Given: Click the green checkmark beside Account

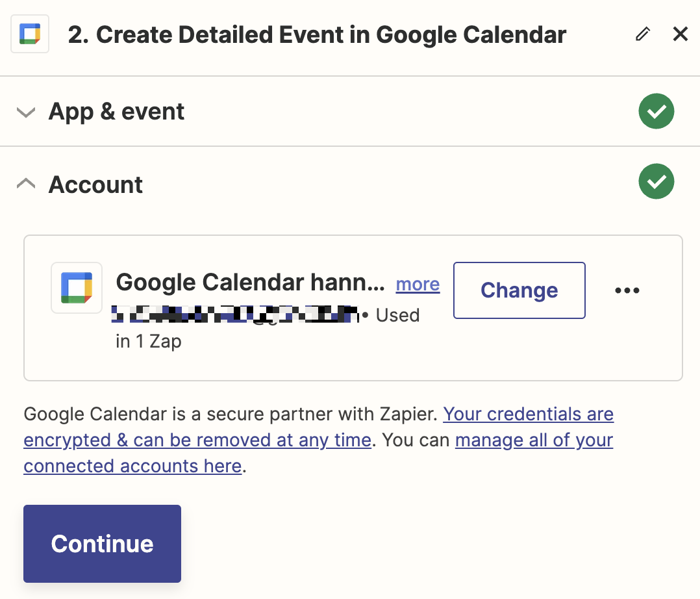Looking at the screenshot, I should 656,182.
